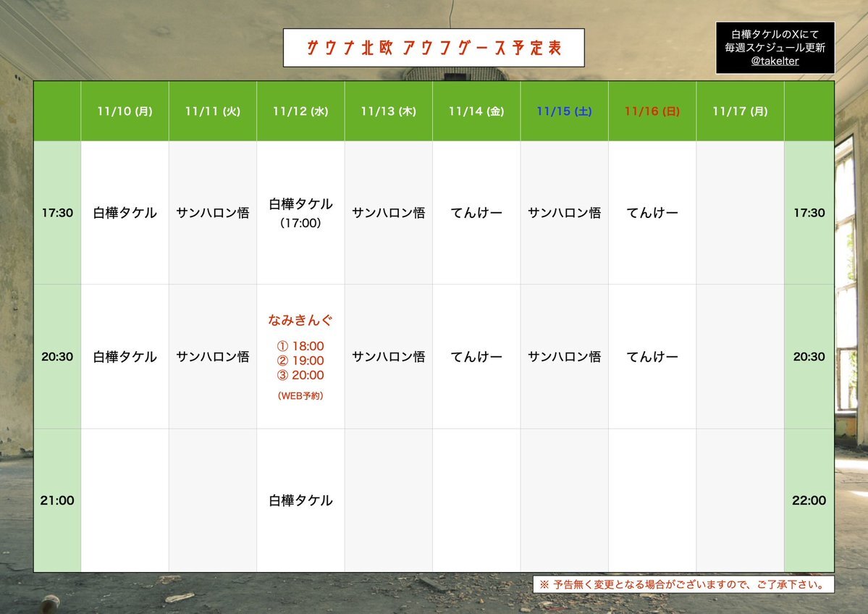The image size is (868, 614).
Task: Select the red 11/16 (日) header
Action: point(652,112)
